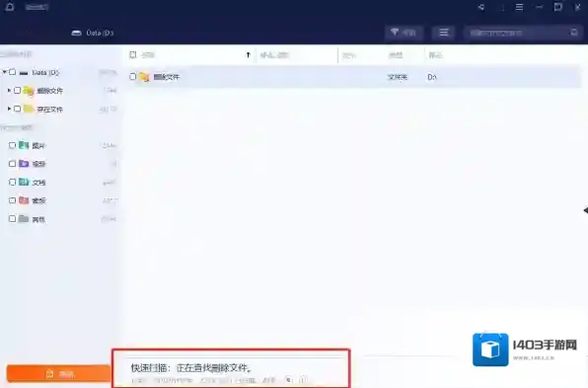
Task: Tick the select-all checkbox in name header
Action: click(x=133, y=54)
